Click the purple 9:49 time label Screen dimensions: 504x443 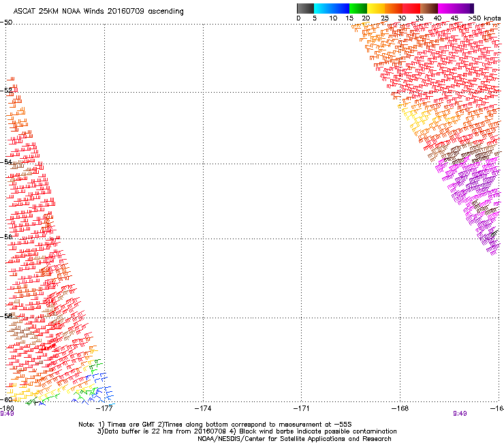(x=460, y=414)
